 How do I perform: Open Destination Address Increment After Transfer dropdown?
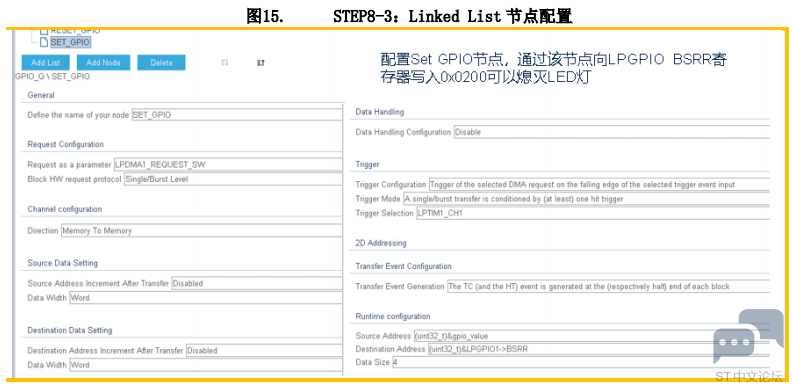pos(264,350)
